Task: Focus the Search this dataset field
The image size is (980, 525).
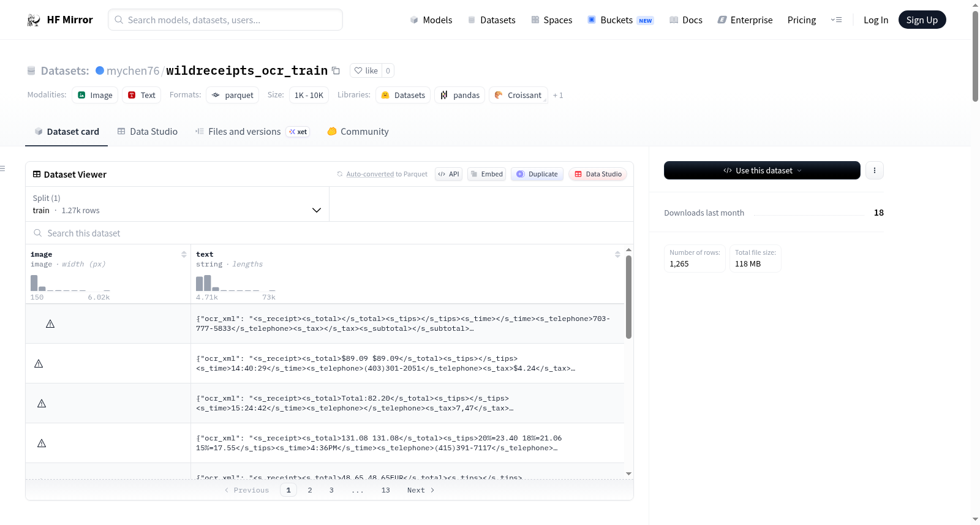Action: 330,233
